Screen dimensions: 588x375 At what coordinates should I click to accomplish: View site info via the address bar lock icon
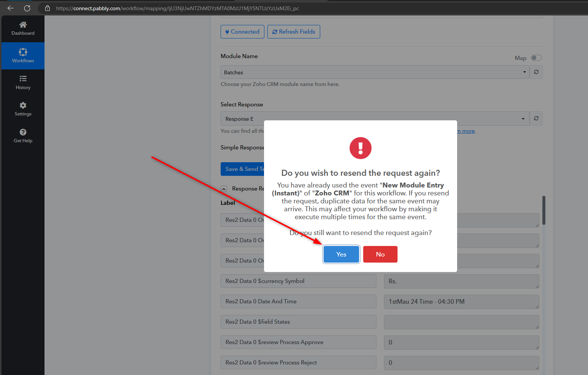(x=48, y=8)
